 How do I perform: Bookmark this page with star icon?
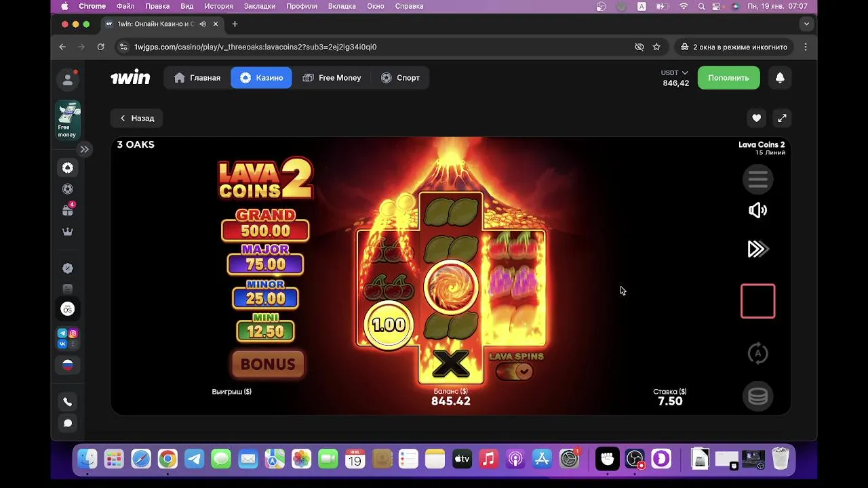pyautogui.click(x=656, y=47)
